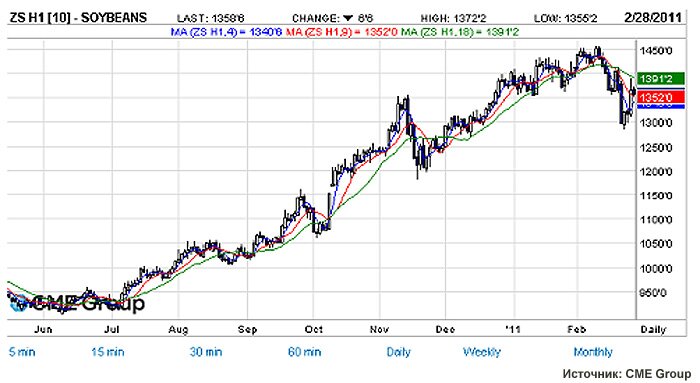Click the ZS H1 SOYBEANS title
This screenshot has width=700, height=383.
(x=78, y=18)
